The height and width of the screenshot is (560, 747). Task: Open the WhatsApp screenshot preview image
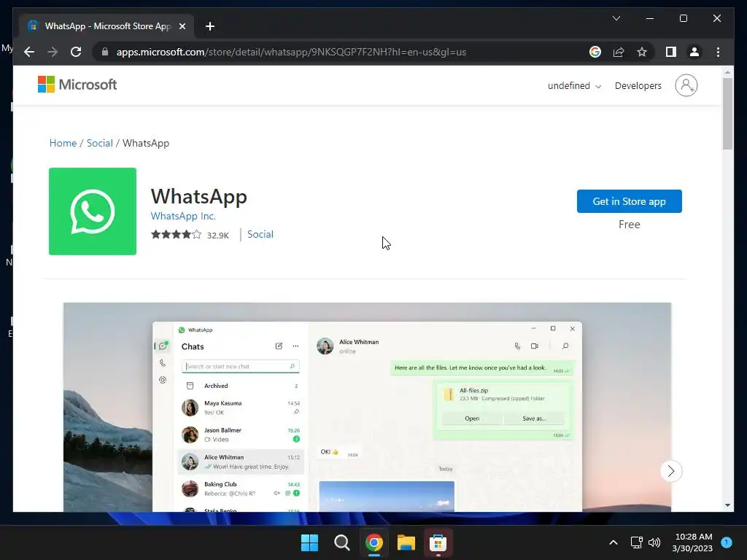coord(367,407)
